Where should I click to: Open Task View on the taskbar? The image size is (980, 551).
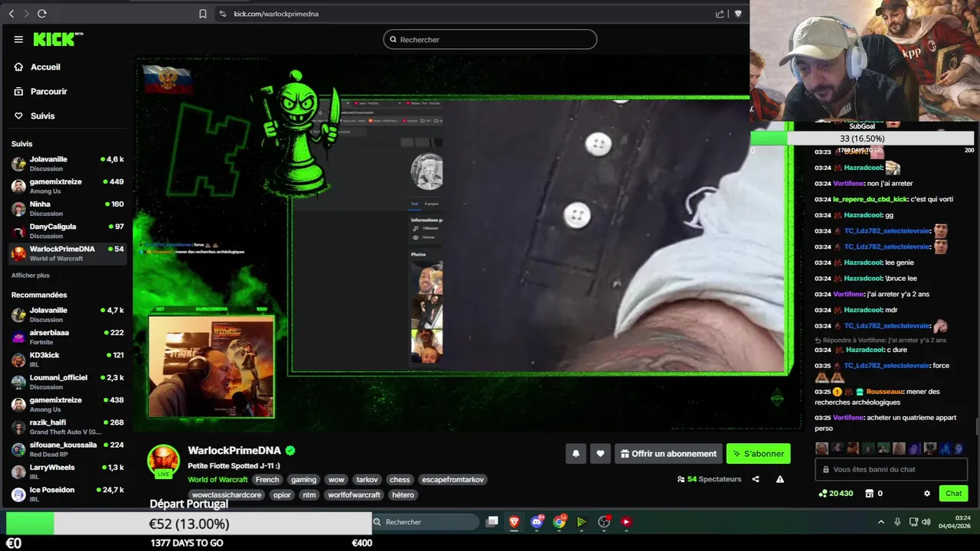(492, 522)
